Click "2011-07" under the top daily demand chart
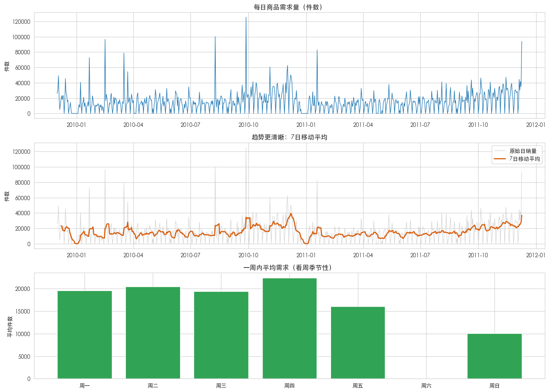Image resolution: width=550 pixels, height=392 pixels. 420,125
